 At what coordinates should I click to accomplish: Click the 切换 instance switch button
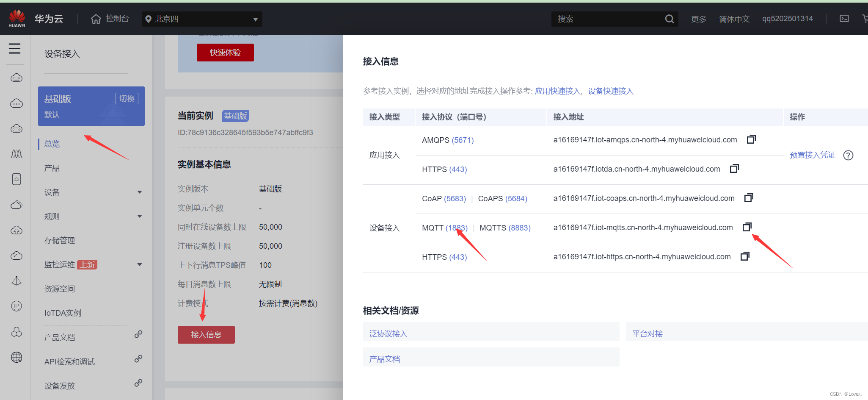click(x=127, y=99)
